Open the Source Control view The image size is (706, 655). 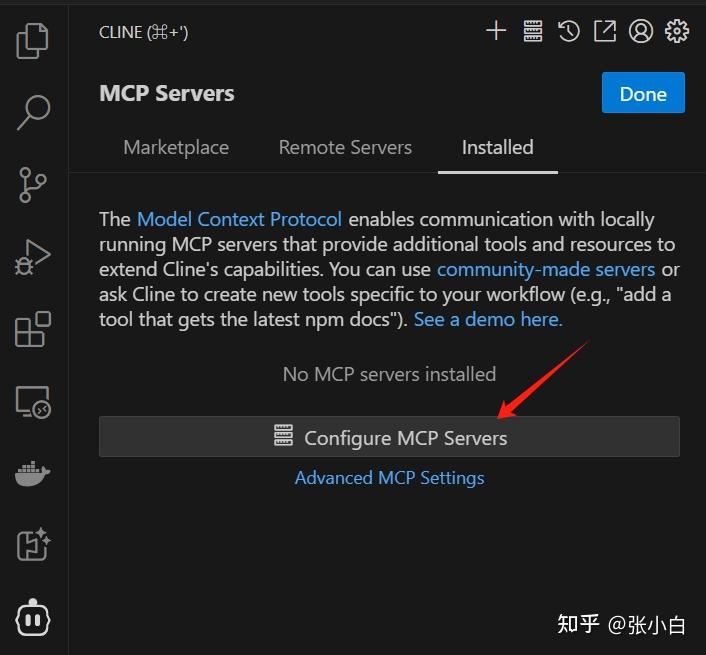point(32,185)
